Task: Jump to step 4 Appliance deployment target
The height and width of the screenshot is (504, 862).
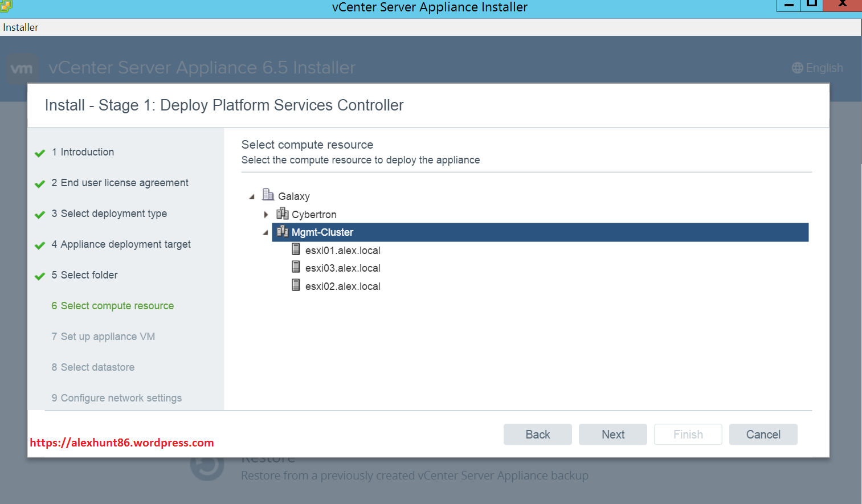Action: (x=125, y=244)
